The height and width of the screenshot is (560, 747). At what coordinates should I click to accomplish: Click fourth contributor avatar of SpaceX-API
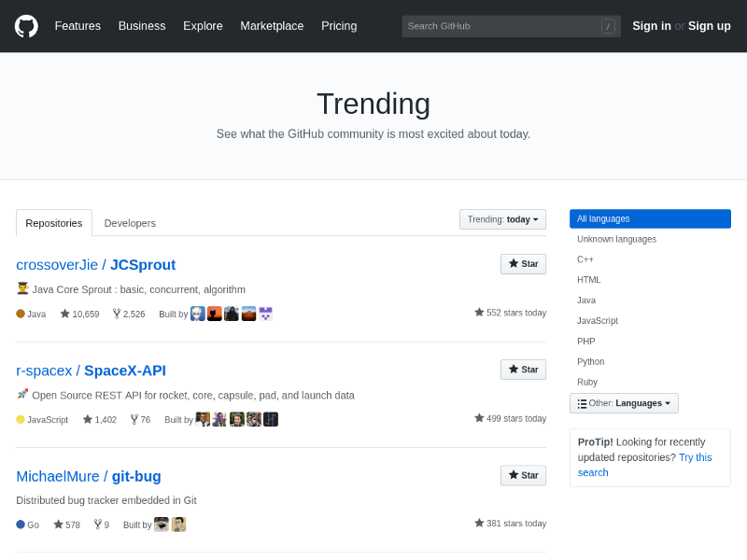pyautogui.click(x=254, y=419)
